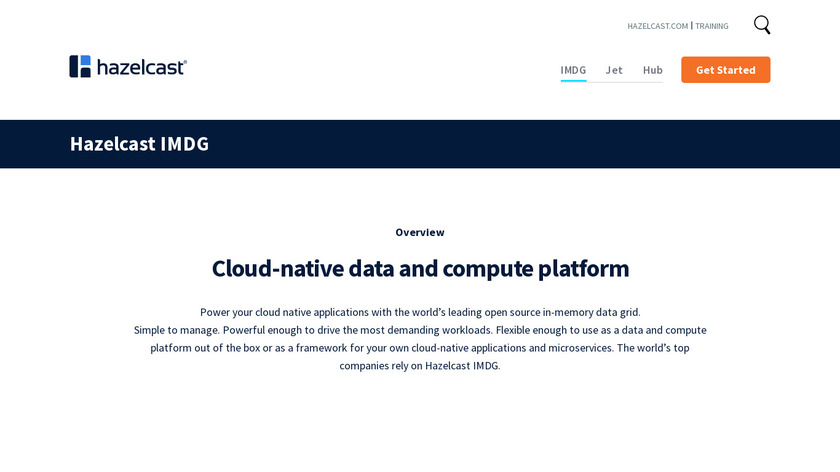Click the paragraph line starting 'Power your cloud native'
Image resolution: width=840 pixels, height=472 pixels.
tap(420, 312)
